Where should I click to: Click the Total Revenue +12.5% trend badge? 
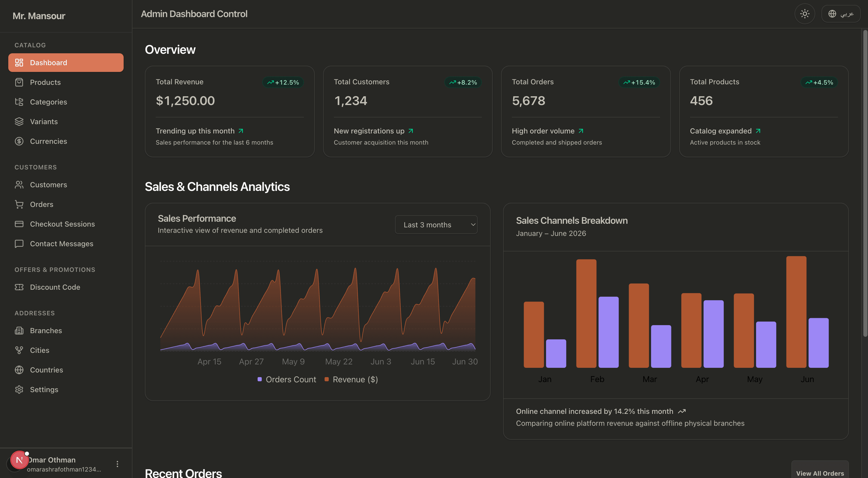283,82
